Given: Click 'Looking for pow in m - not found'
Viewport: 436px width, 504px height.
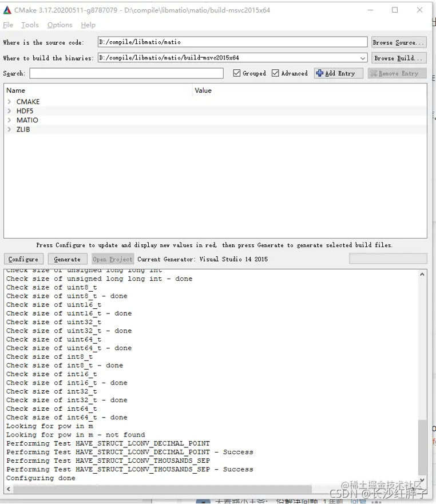Looking at the screenshot, I should click(x=76, y=435).
